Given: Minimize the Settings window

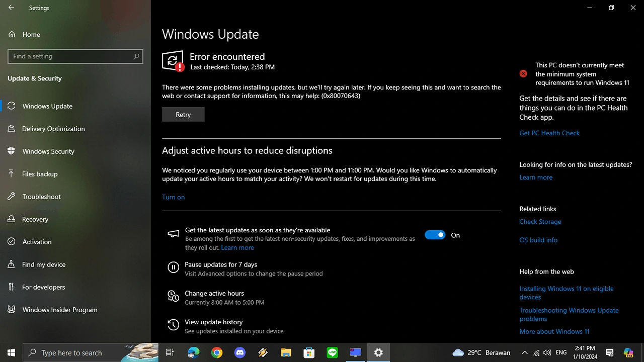Looking at the screenshot, I should [x=589, y=8].
